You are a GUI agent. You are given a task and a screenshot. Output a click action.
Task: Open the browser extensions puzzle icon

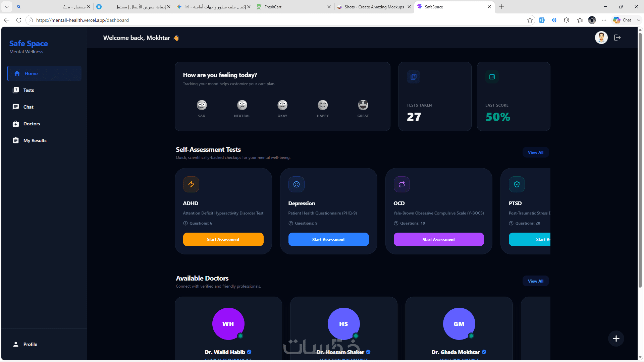[567, 20]
